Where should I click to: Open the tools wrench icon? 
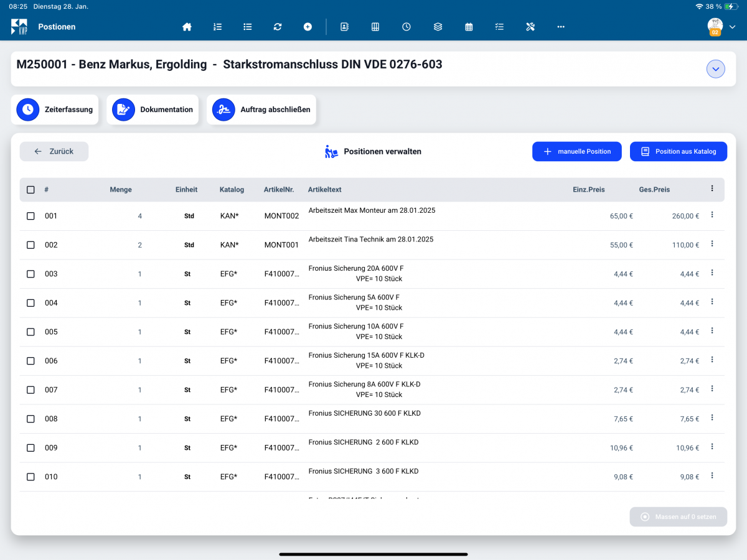pyautogui.click(x=530, y=27)
